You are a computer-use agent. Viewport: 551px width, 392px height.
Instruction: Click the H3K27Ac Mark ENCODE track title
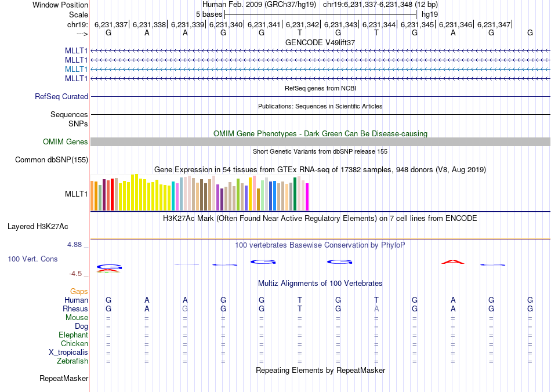pyautogui.click(x=320, y=219)
